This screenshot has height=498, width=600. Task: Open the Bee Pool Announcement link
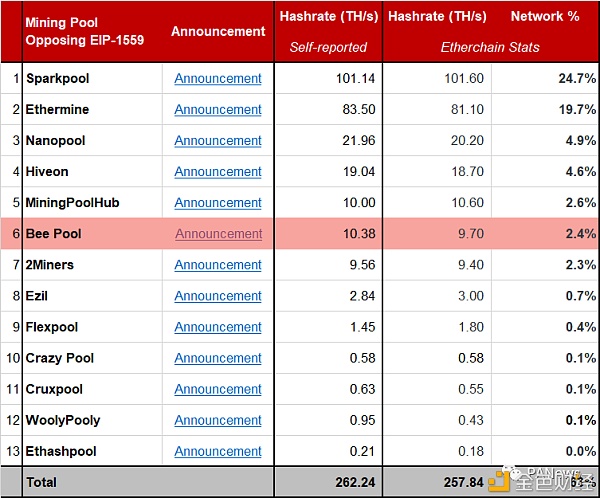218,233
